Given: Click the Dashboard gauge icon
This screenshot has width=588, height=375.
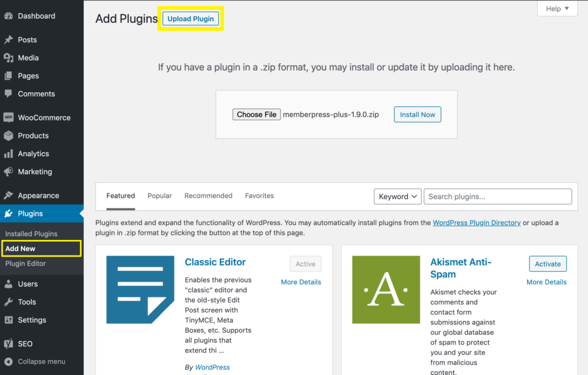Looking at the screenshot, I should pyautogui.click(x=8, y=16).
